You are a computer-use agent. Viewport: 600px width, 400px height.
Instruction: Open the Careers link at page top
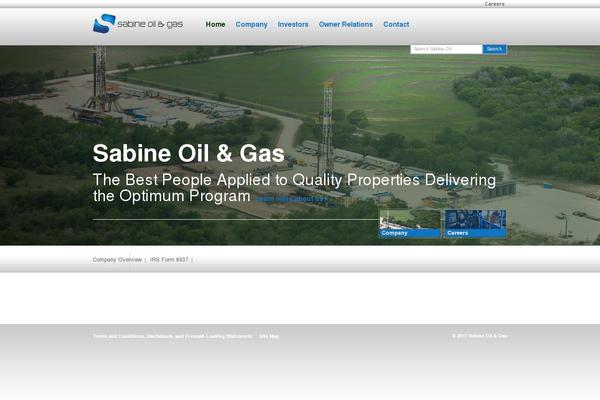point(494,4)
